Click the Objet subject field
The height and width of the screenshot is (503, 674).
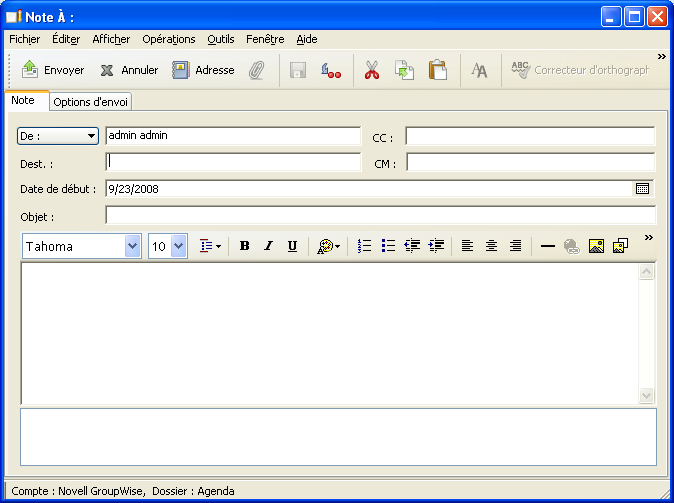(380, 215)
